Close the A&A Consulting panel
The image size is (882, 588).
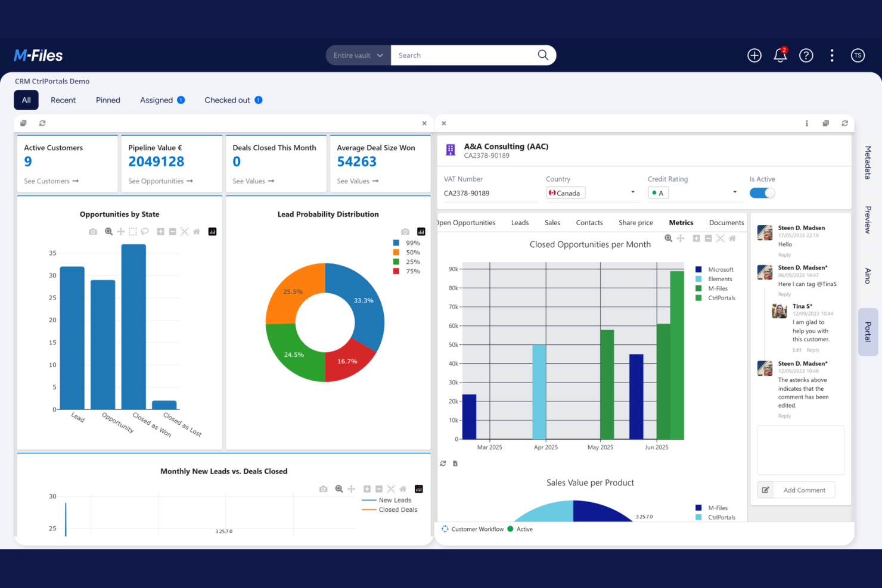coord(444,123)
